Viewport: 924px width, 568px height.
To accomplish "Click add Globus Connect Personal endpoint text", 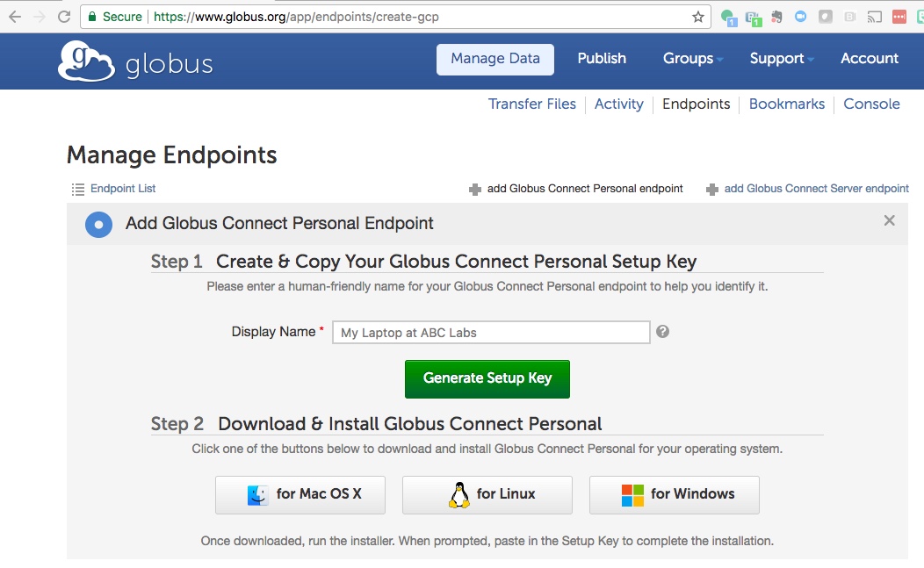I will pyautogui.click(x=585, y=189).
